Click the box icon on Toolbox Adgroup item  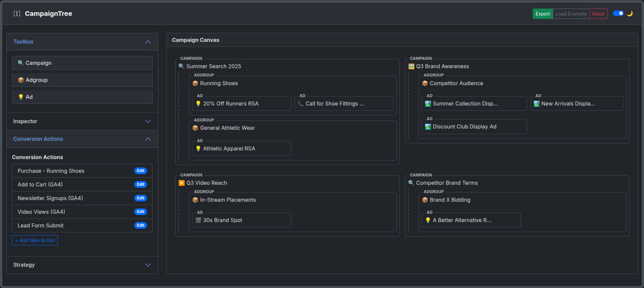click(20, 80)
